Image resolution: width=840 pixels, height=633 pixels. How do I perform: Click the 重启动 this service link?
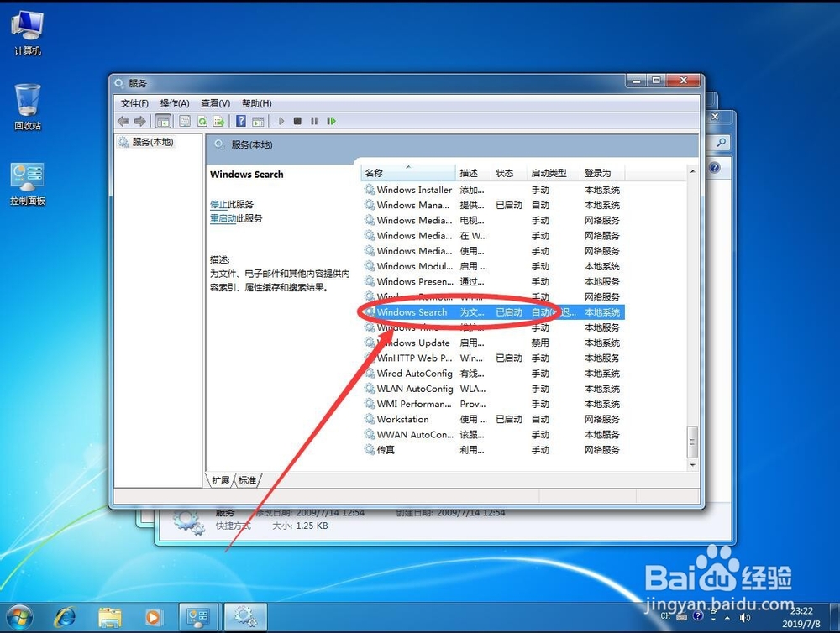[225, 217]
